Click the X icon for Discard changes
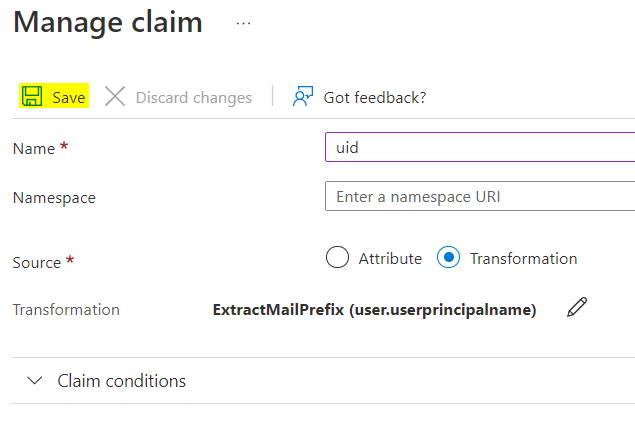Viewport: 635px width, 428px height. click(x=116, y=97)
